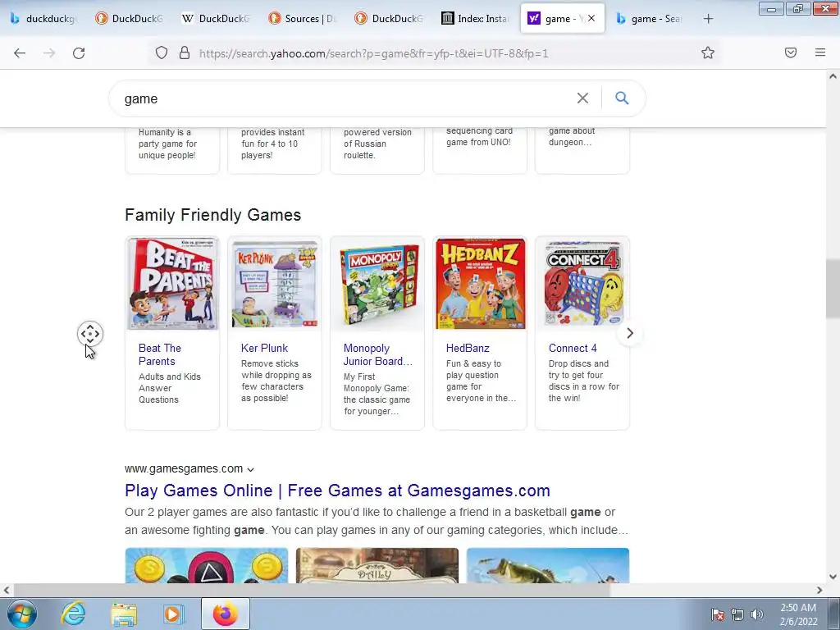Viewport: 840px width, 630px height.
Task: Select the Index: Insta tab
Action: (476, 19)
